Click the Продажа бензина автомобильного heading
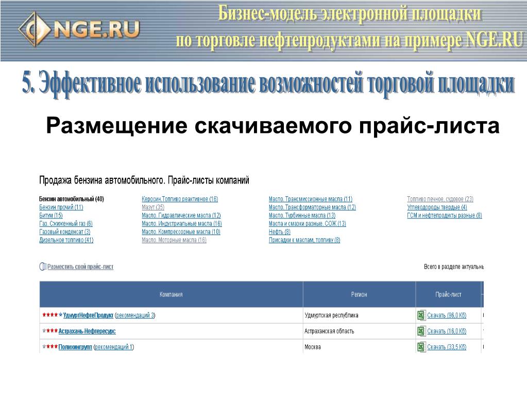Screen dimensions: 527x420 coord(144,180)
